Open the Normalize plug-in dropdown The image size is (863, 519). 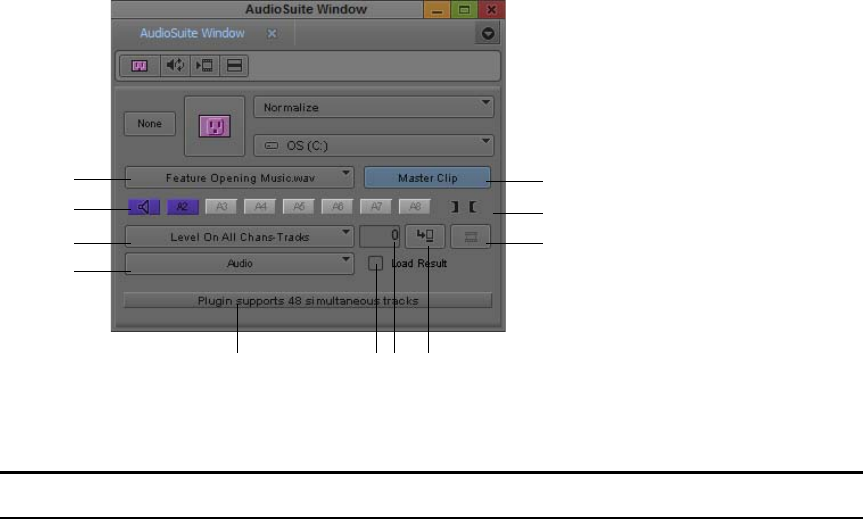(x=373, y=107)
